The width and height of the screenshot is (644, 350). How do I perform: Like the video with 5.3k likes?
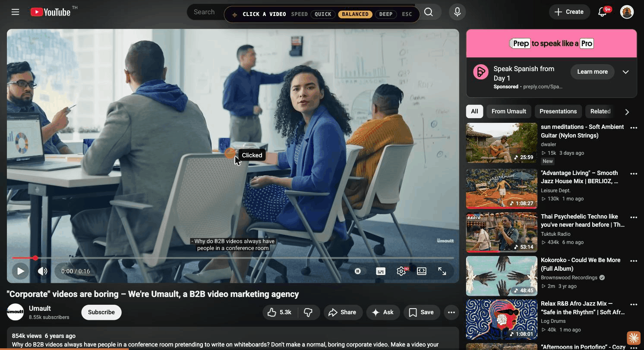click(279, 312)
